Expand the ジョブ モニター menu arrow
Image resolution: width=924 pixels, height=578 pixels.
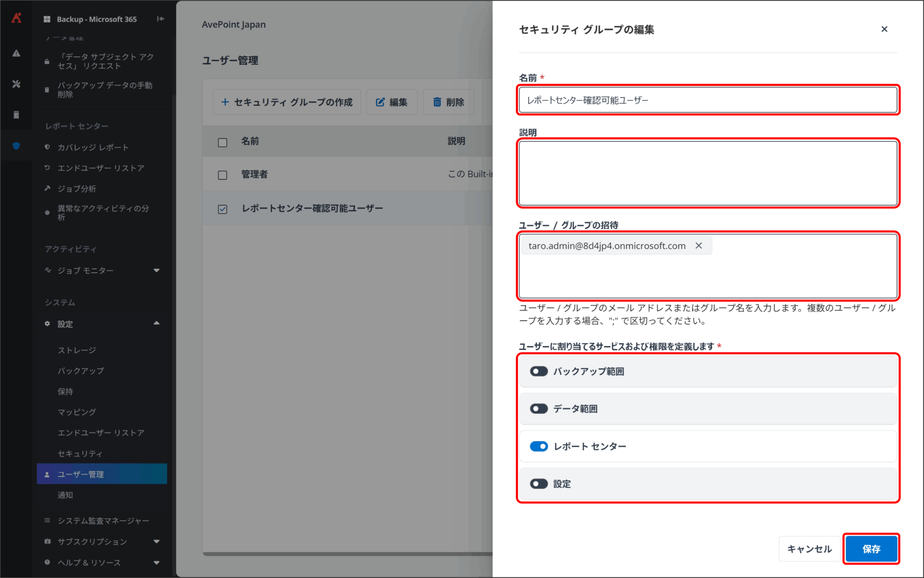pyautogui.click(x=156, y=270)
